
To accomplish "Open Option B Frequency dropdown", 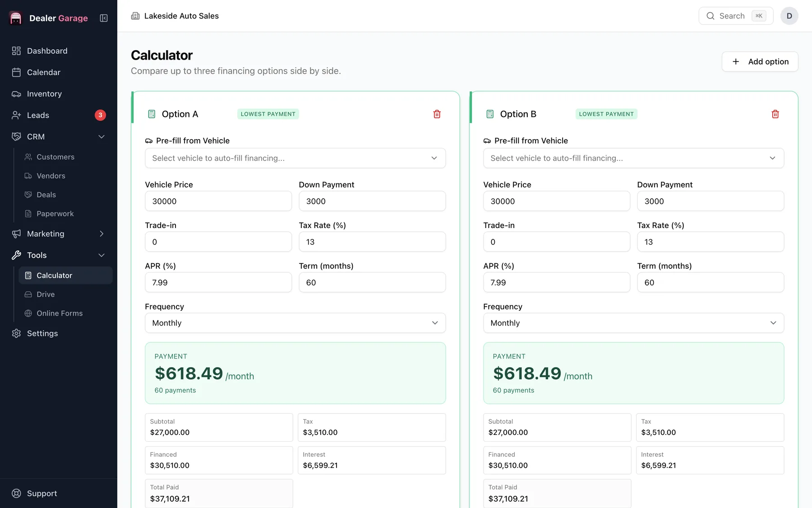I will click(x=634, y=323).
